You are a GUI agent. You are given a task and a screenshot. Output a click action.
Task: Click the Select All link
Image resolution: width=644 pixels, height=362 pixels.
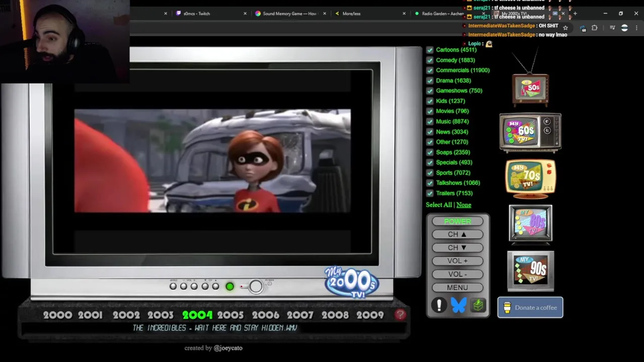coord(439,205)
